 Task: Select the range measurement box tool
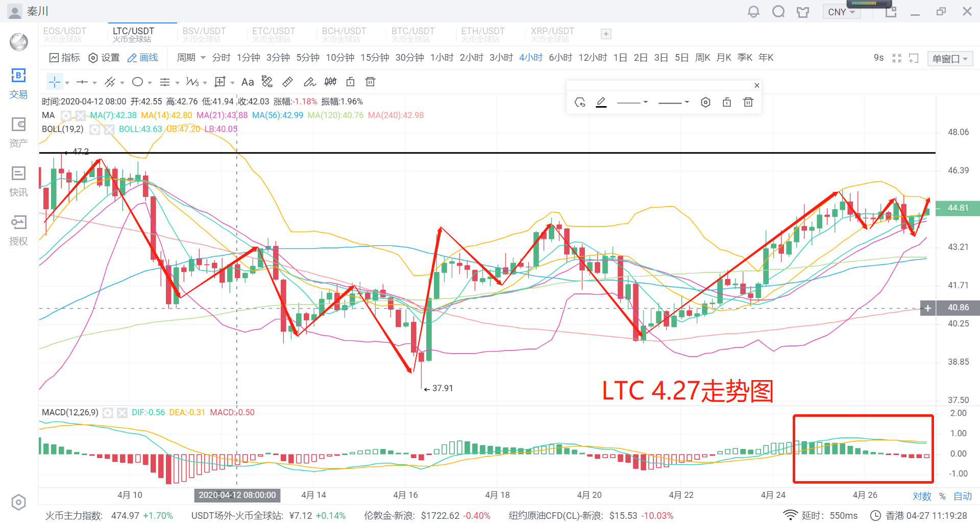220,82
